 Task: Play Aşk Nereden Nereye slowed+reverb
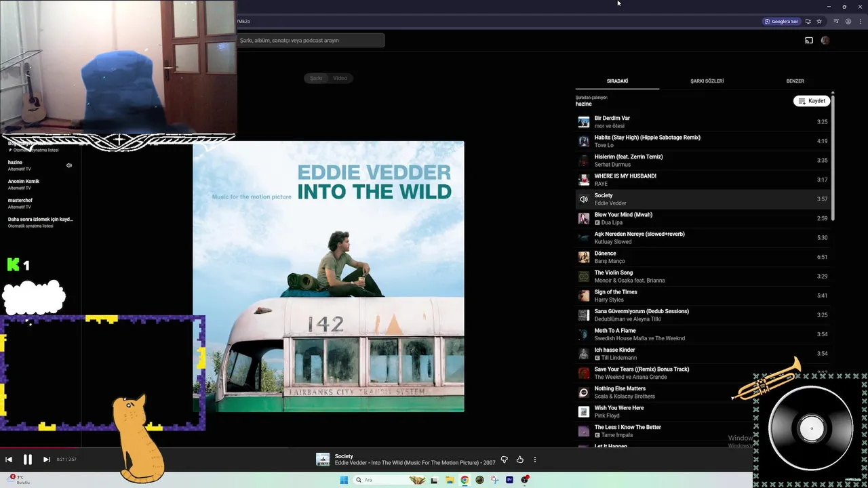coord(702,238)
